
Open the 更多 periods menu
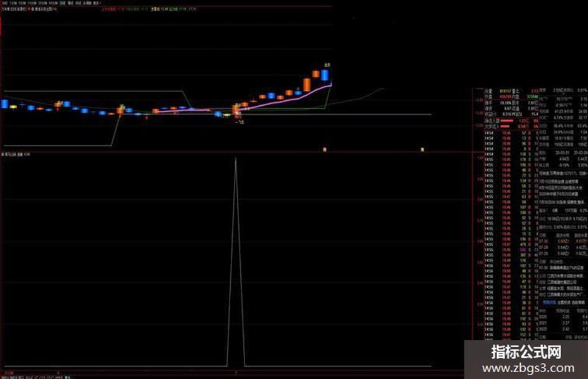(96, 3)
